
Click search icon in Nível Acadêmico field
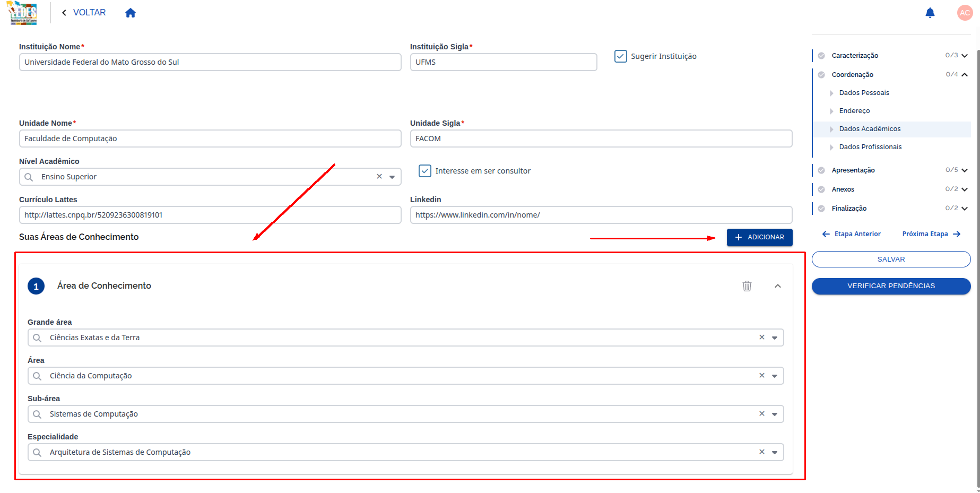(29, 177)
